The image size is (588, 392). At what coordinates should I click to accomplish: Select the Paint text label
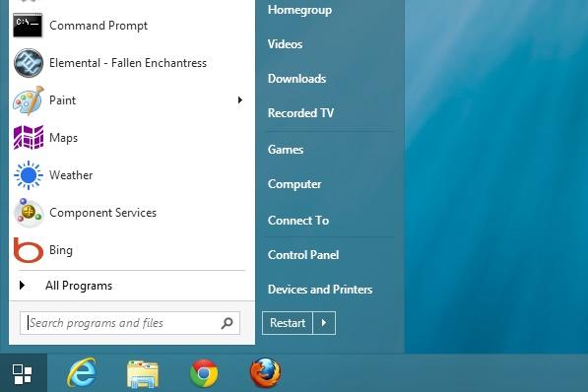point(63,100)
